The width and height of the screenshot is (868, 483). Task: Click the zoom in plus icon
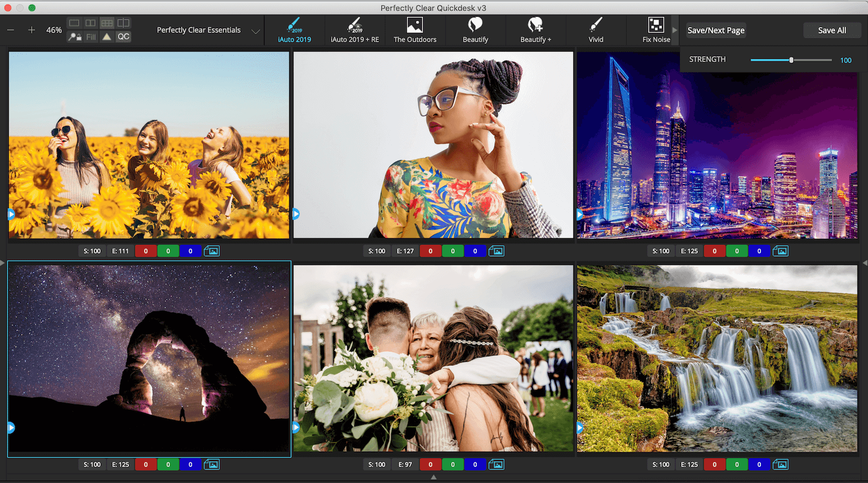(x=32, y=30)
